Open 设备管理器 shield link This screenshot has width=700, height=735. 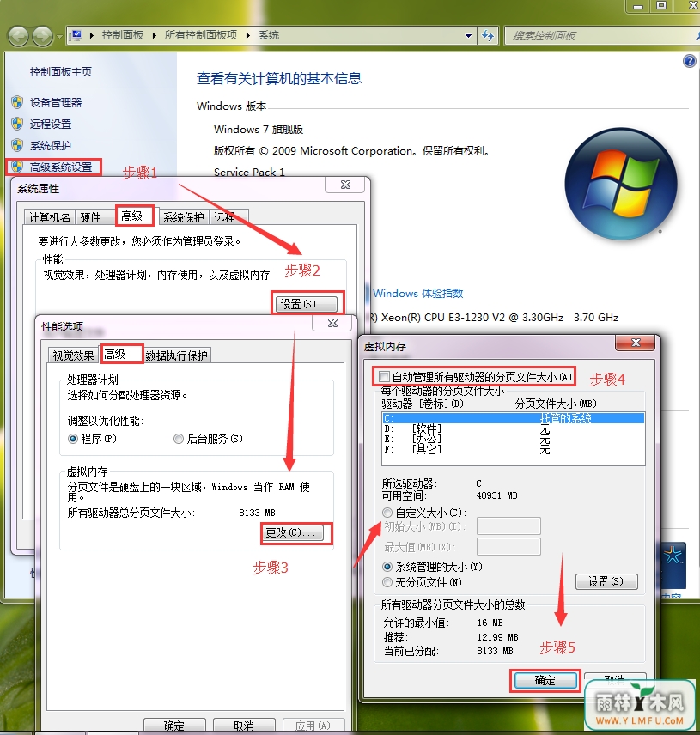pos(56,103)
